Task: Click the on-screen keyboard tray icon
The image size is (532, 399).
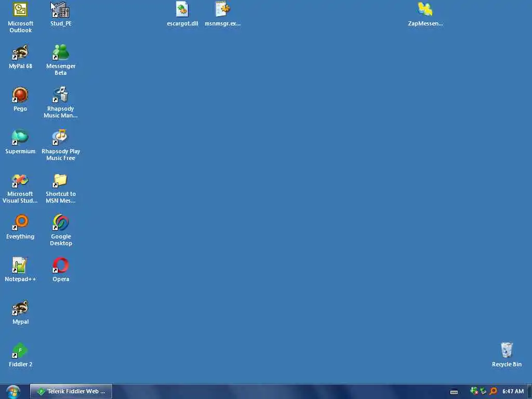Action: point(454,392)
